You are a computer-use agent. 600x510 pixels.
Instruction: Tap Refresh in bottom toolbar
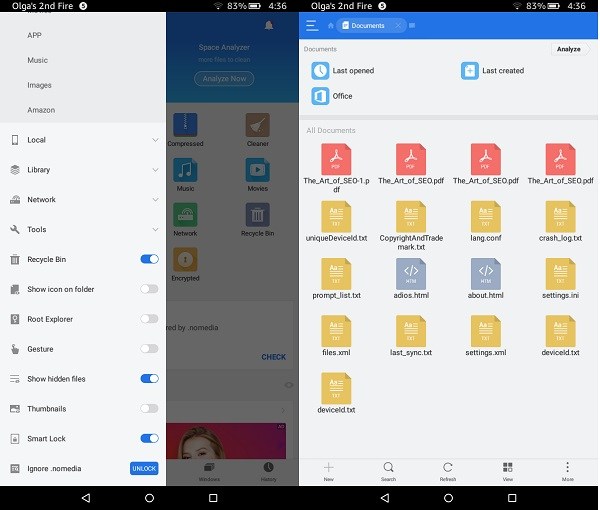point(448,471)
